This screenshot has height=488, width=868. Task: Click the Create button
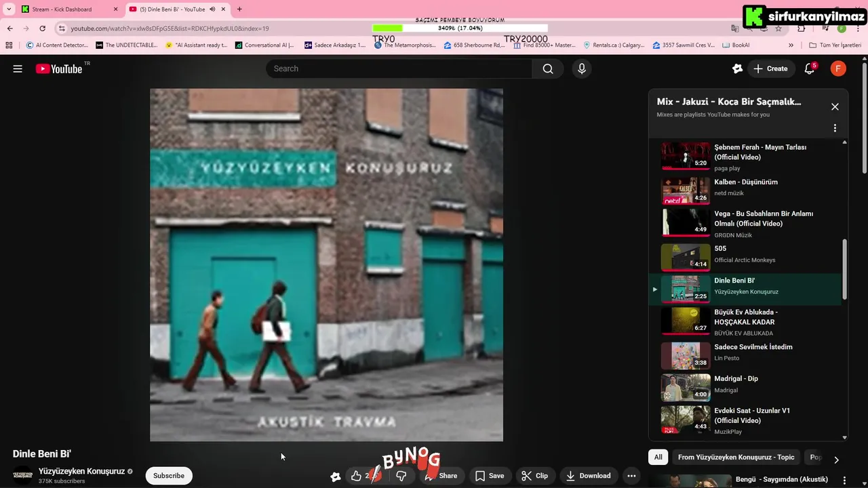(770, 68)
